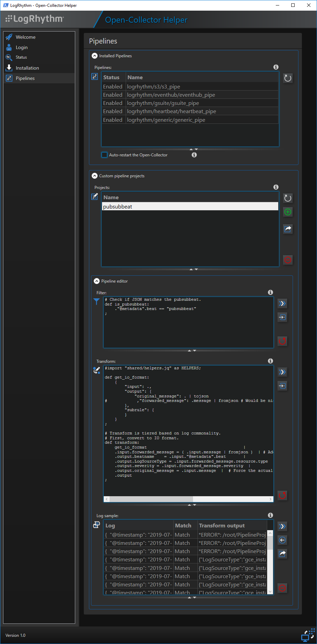The width and height of the screenshot is (317, 644).
Task: Click the run Filter double-chevron icon
Action: [x=282, y=303]
